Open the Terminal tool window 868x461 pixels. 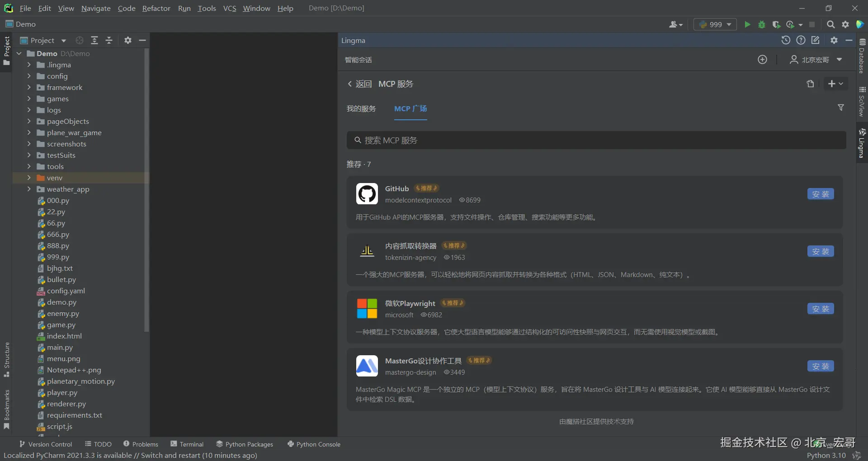[187, 444]
